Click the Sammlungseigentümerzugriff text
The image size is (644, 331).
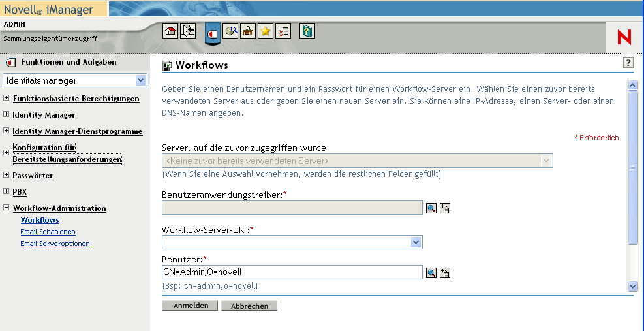tap(50, 39)
